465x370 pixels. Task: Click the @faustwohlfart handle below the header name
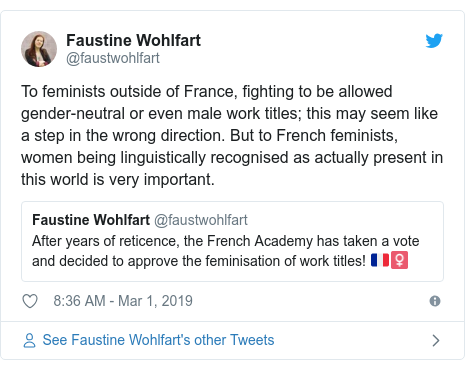pyautogui.click(x=113, y=58)
